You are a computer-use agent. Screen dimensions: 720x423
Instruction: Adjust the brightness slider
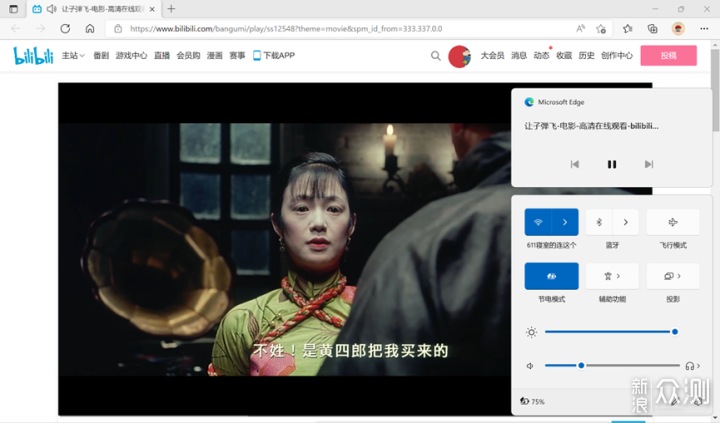tap(612, 332)
